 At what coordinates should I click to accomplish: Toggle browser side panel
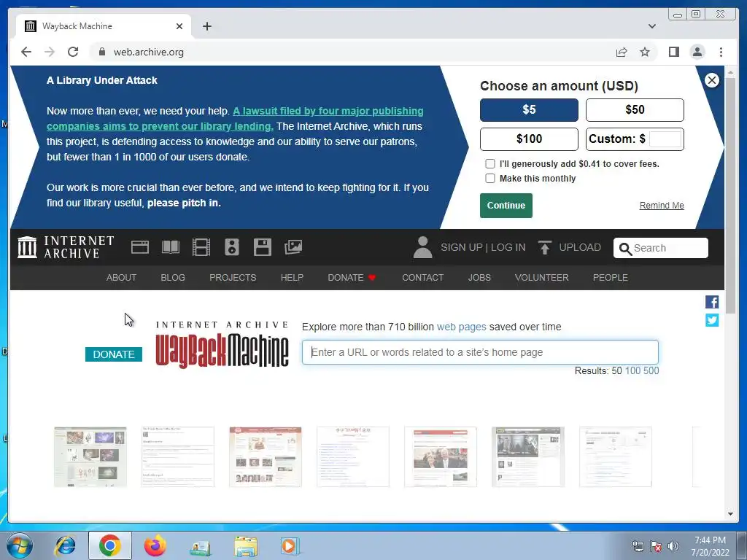tap(673, 52)
